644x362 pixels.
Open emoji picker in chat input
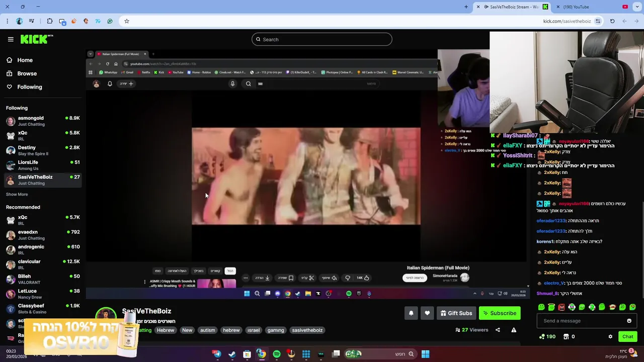pyautogui.click(x=629, y=321)
